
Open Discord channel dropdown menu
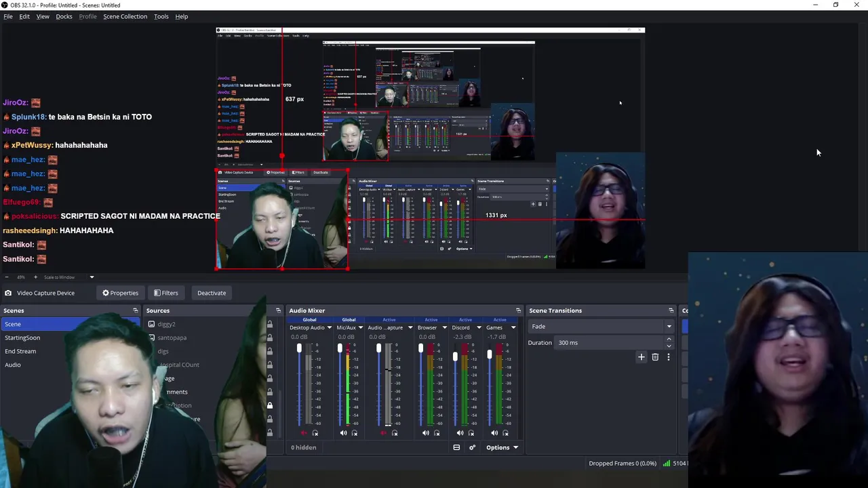coord(478,328)
